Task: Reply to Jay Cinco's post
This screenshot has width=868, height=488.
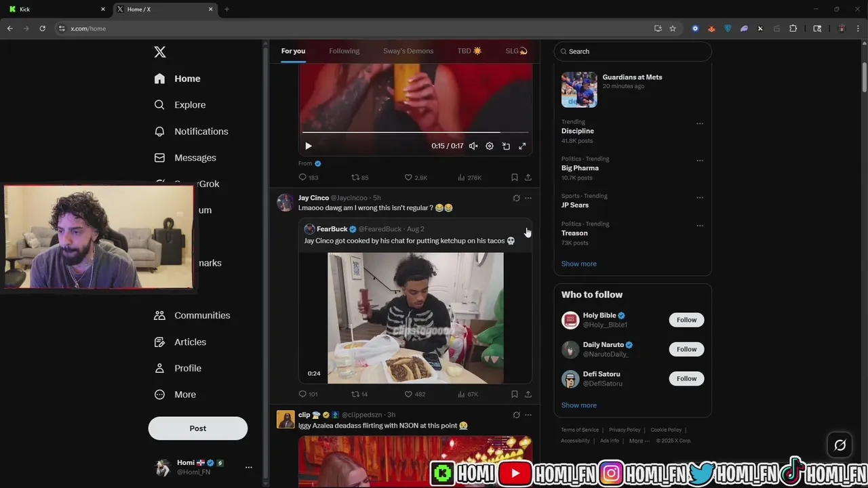Action: click(x=308, y=394)
